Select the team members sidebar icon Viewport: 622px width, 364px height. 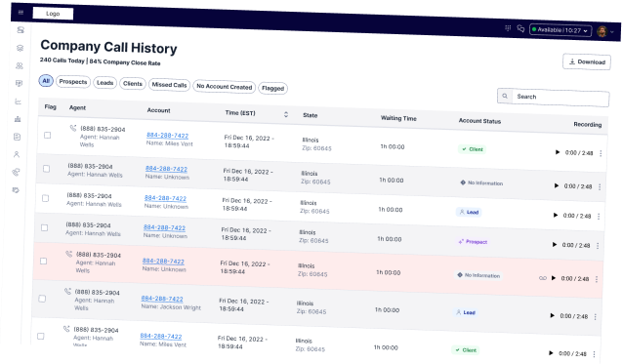[20, 65]
